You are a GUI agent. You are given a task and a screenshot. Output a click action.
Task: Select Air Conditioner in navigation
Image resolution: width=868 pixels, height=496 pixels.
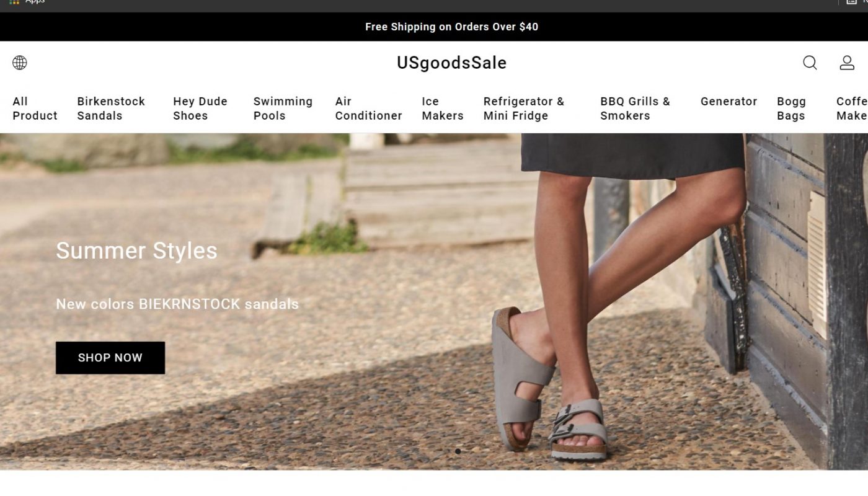click(369, 108)
